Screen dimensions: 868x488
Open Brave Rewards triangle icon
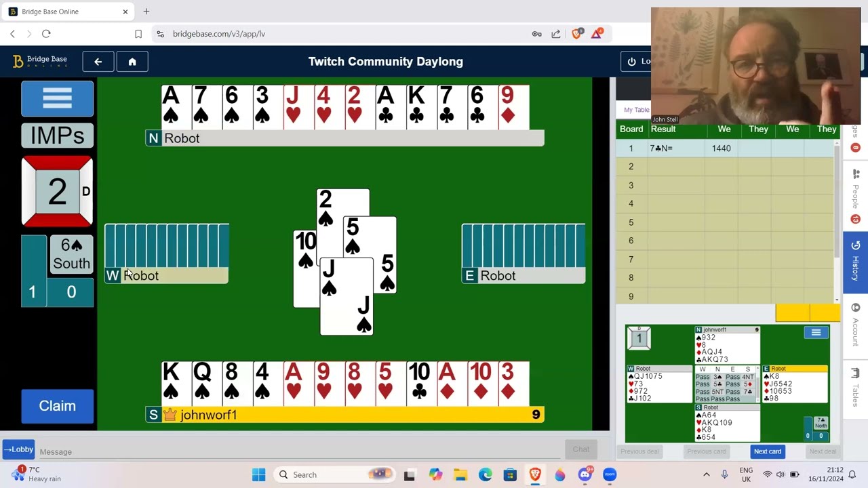(597, 34)
